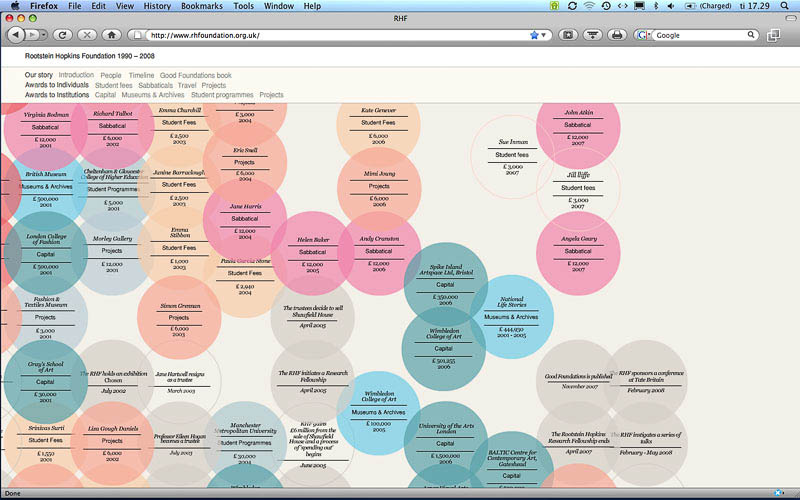Click the battery Charged indicator

(x=708, y=6)
